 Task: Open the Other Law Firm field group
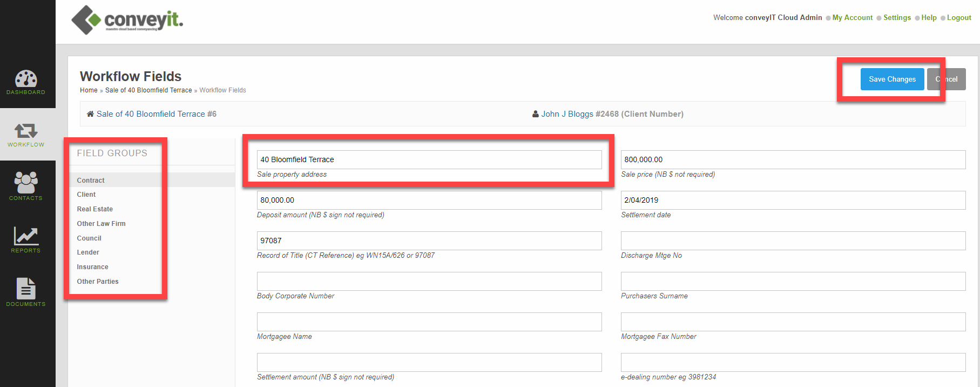(101, 224)
